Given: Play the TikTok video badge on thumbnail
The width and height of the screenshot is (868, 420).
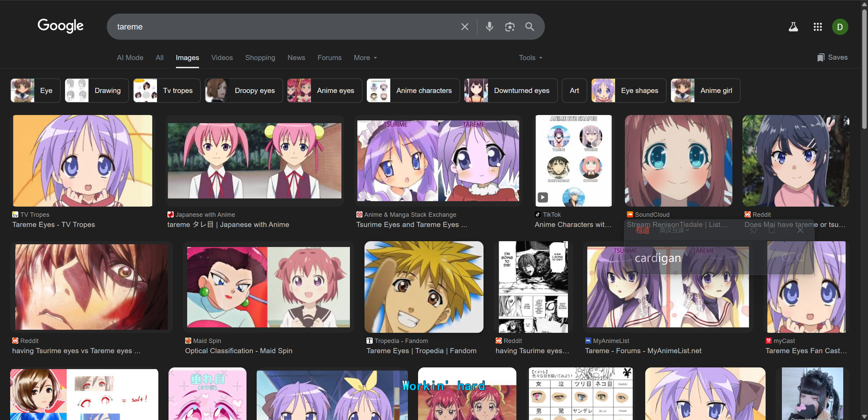Looking at the screenshot, I should coord(542,197).
